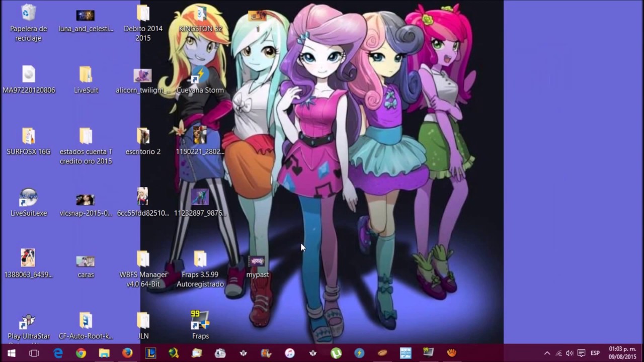Open estados cuenta T credito oro 2015 folder
This screenshot has width=644, height=362.
(86, 146)
